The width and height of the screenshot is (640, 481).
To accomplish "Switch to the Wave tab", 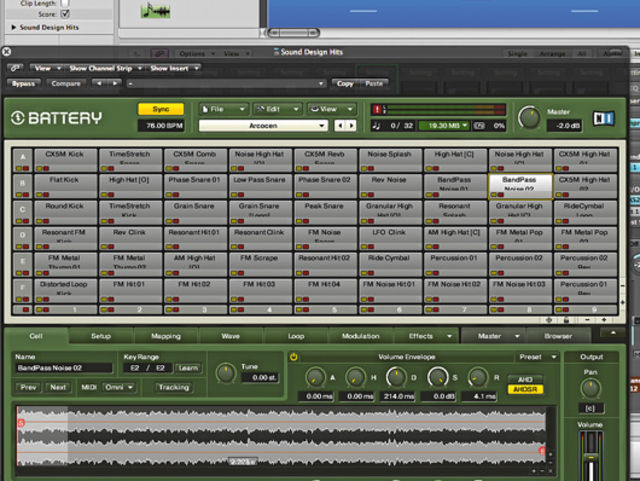I will click(231, 336).
